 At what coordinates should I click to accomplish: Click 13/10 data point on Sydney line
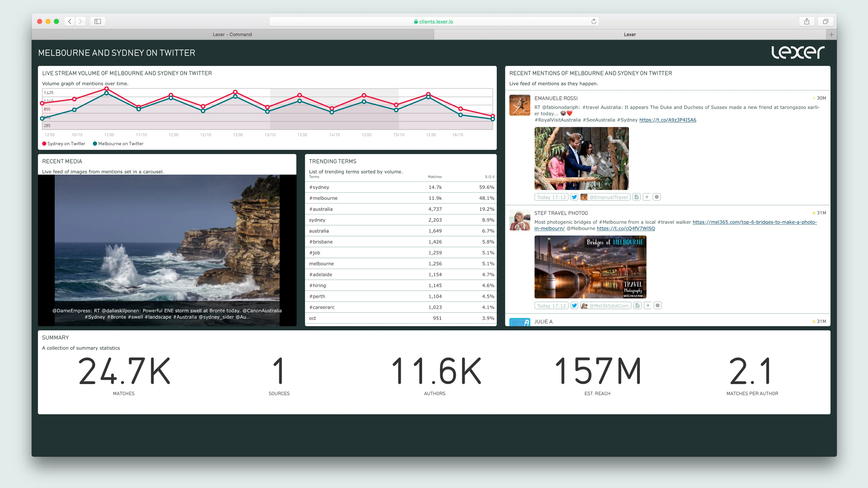pyautogui.click(x=267, y=107)
